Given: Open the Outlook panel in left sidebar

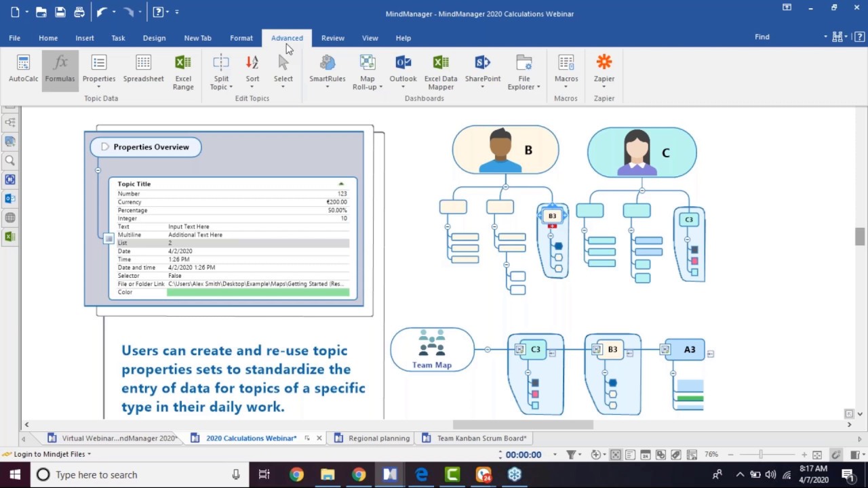Looking at the screenshot, I should click(10, 199).
